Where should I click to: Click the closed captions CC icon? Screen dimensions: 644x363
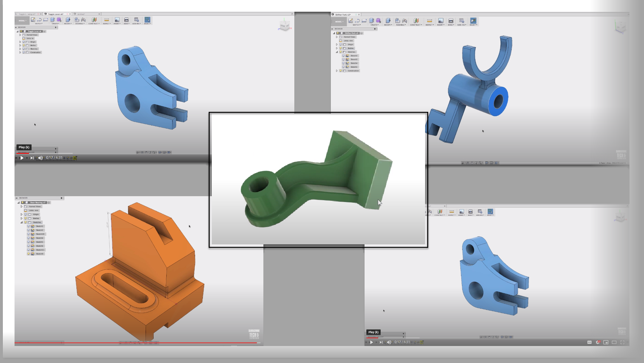[x=589, y=342]
